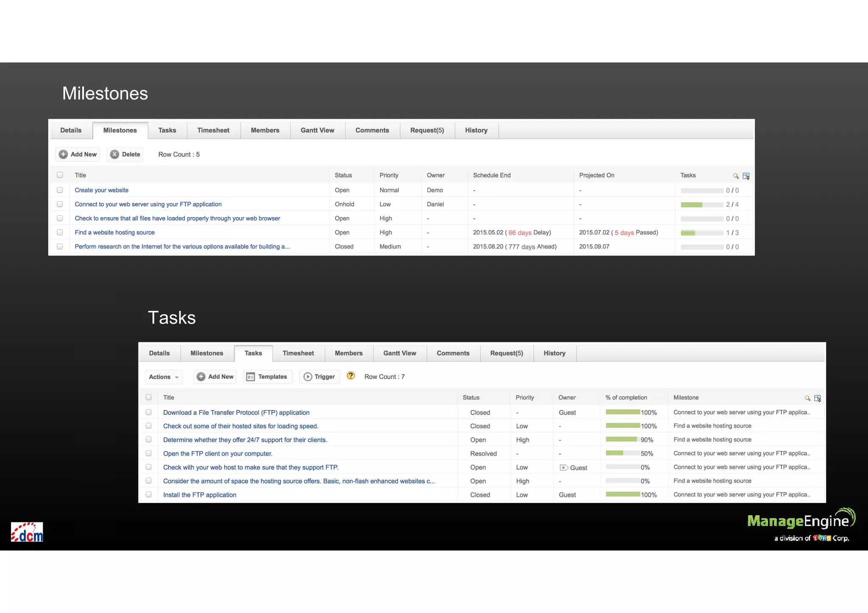The image size is (868, 613).
Task: Click the owner icon beside Guest in Tasks
Action: [x=564, y=468]
